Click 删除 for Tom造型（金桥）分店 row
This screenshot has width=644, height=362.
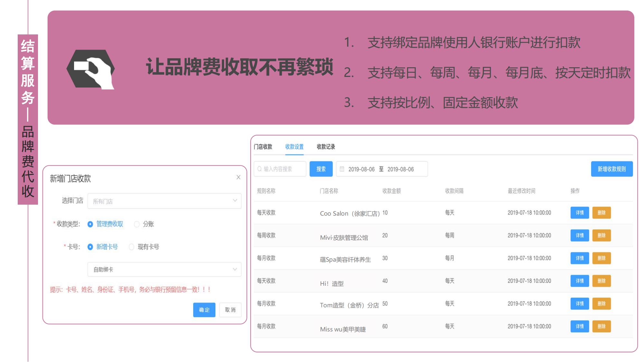point(601,304)
